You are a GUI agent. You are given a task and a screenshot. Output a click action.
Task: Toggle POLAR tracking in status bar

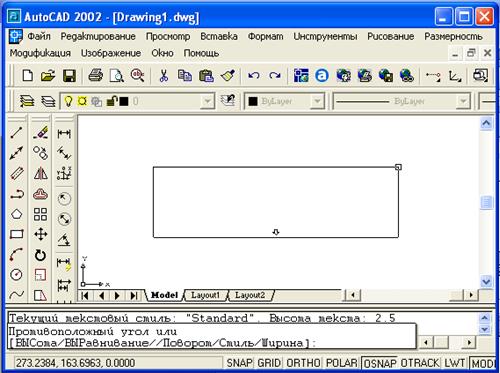click(x=341, y=363)
